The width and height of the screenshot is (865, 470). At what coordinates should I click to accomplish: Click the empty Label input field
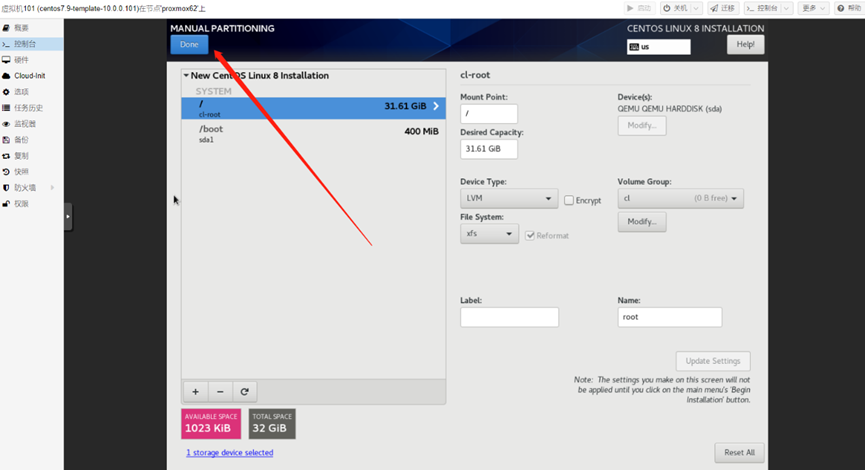[509, 317]
